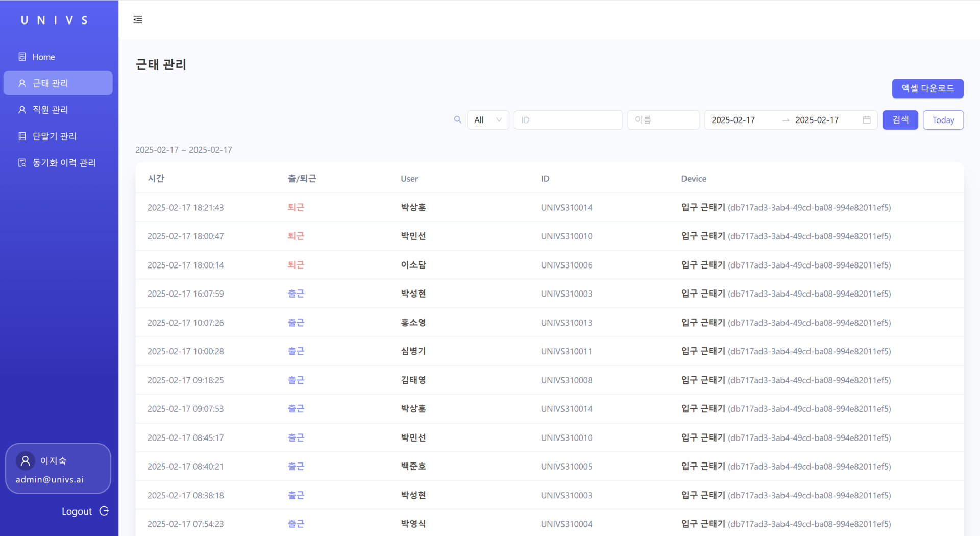Click the Logout link
980x536 pixels.
77,511
